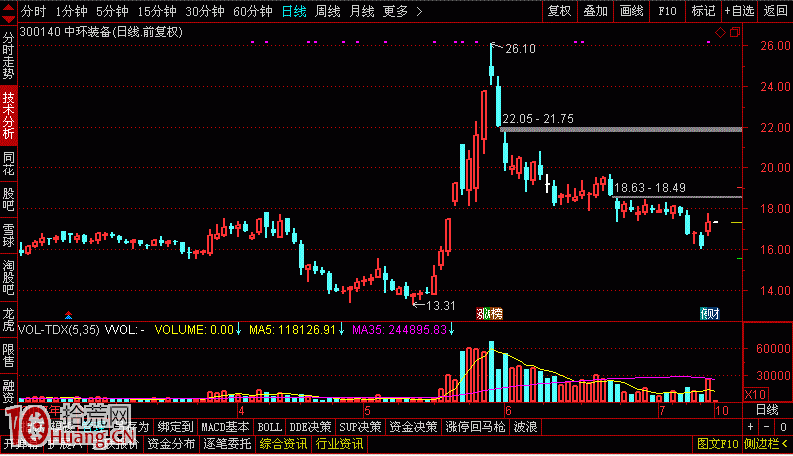Open 龙虎 in the left sidebar
This screenshot has height=456, width=793.
point(8,319)
